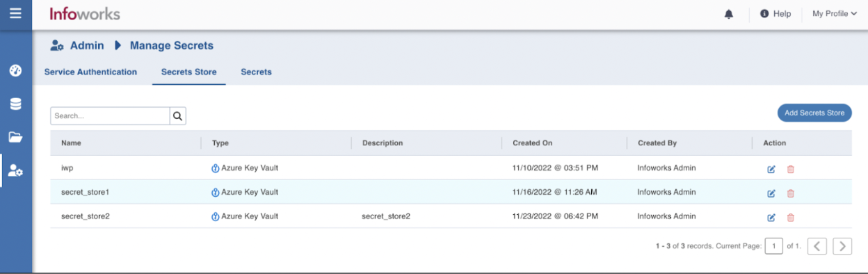This screenshot has height=274, width=868.
Task: Open the hamburger menu icon
Action: point(15,13)
